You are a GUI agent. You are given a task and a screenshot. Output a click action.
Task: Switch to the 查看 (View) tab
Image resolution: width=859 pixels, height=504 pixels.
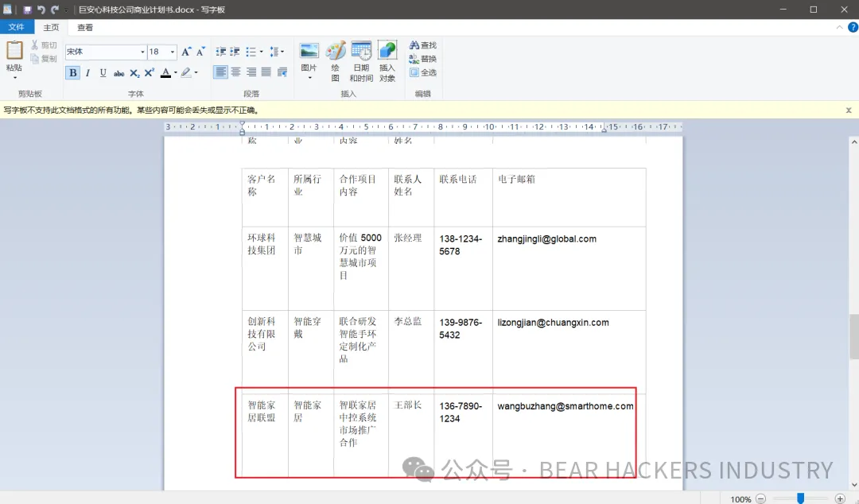point(85,27)
